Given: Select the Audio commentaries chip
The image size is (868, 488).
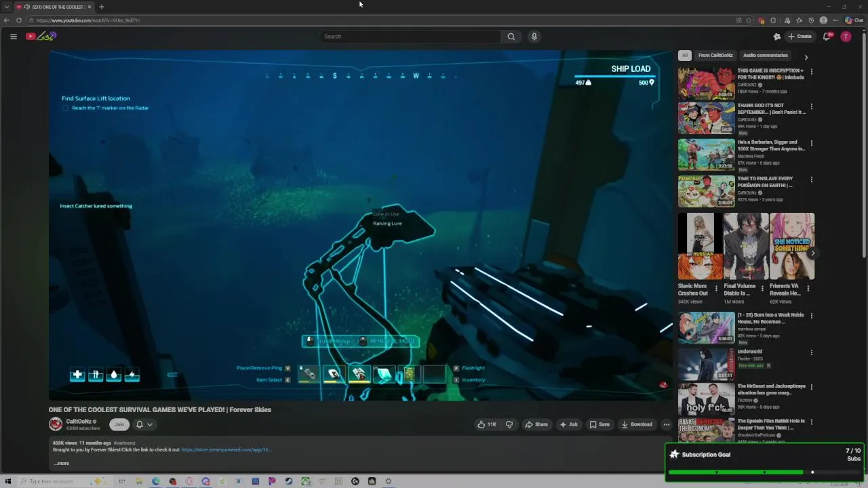Looking at the screenshot, I should pos(765,56).
